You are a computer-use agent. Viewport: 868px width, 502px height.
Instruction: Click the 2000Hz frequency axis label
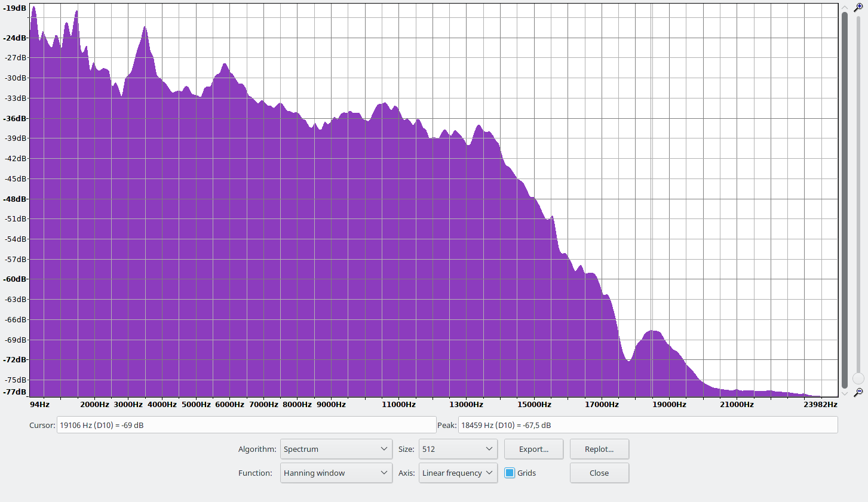point(94,404)
